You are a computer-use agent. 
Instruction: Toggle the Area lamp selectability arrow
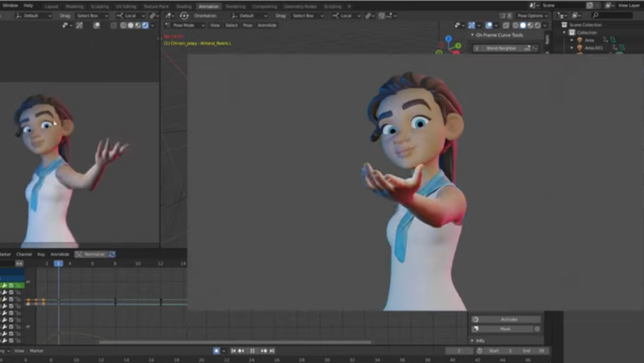pos(605,40)
